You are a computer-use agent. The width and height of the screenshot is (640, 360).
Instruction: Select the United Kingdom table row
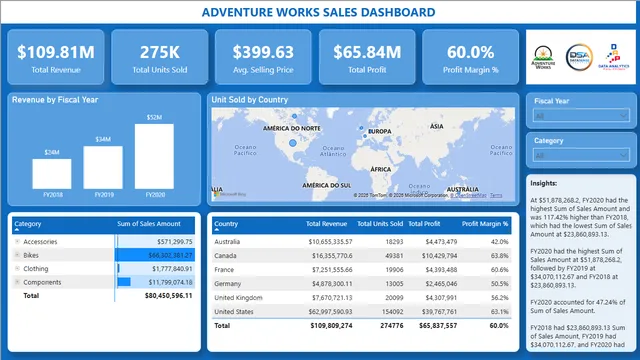(362, 298)
